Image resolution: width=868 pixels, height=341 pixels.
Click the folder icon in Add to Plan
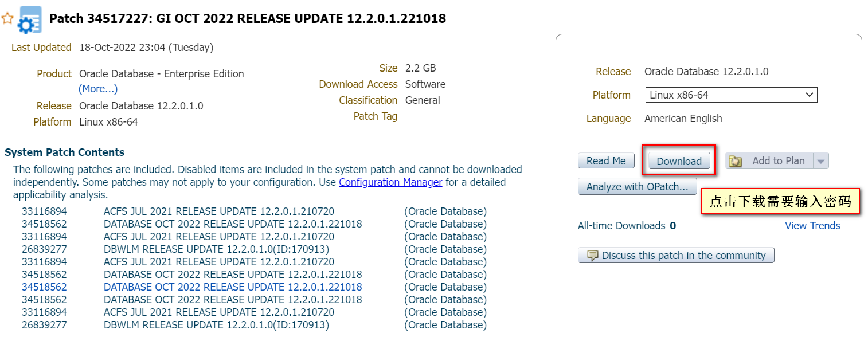tap(736, 162)
